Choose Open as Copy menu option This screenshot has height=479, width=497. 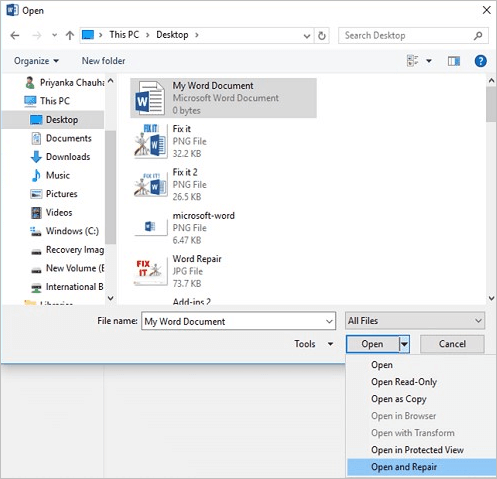click(421, 399)
